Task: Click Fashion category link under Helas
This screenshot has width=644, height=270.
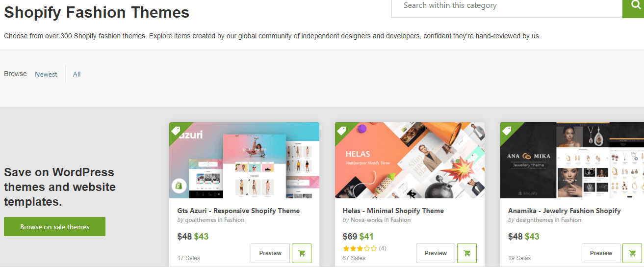Action: click(x=400, y=220)
